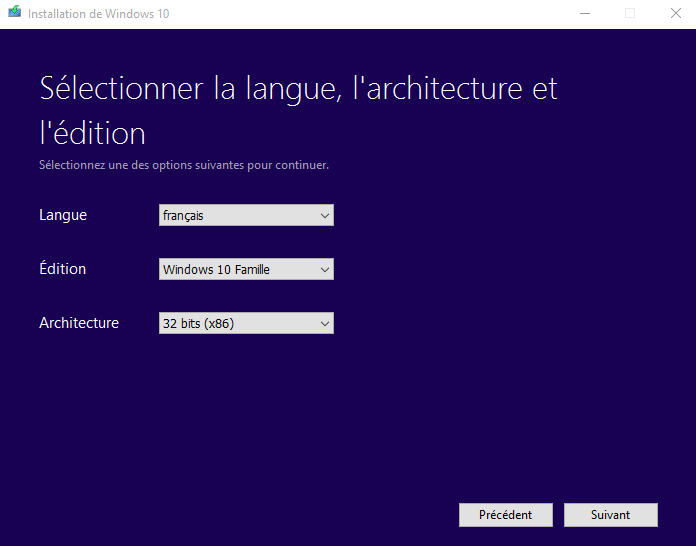
Task: Click the 'Sélectionner la langue' heading
Action: click(x=298, y=110)
